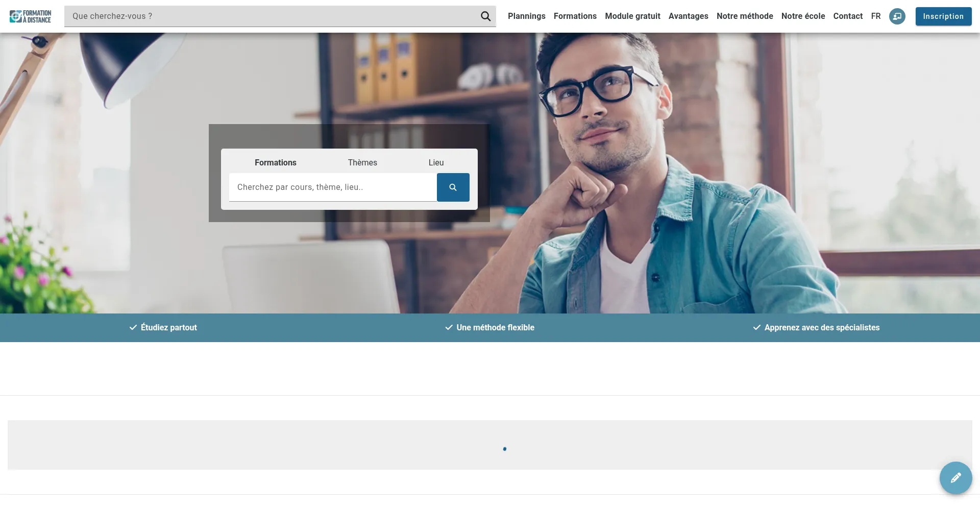
Task: Switch to the Thèmes tab
Action: pos(362,162)
